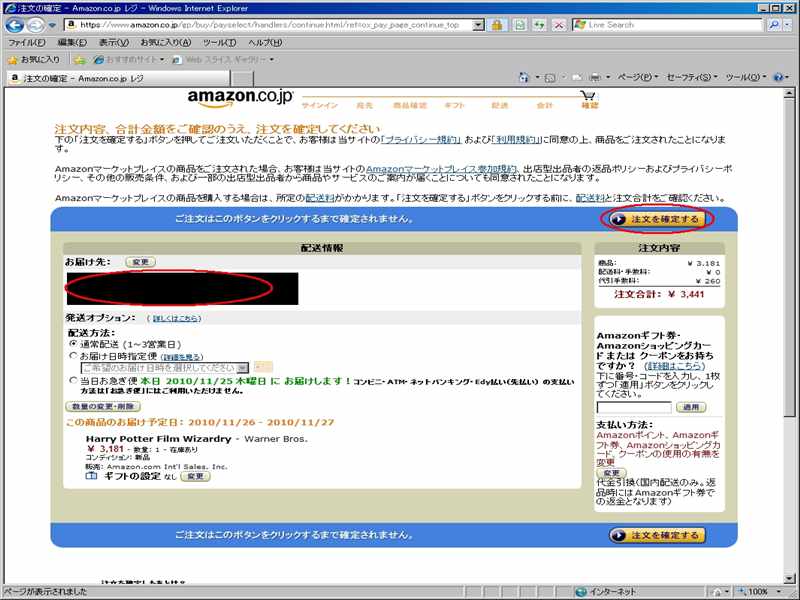Open the お気に入り favorites star button
Image resolution: width=800 pixels, height=600 pixels.
(34, 60)
